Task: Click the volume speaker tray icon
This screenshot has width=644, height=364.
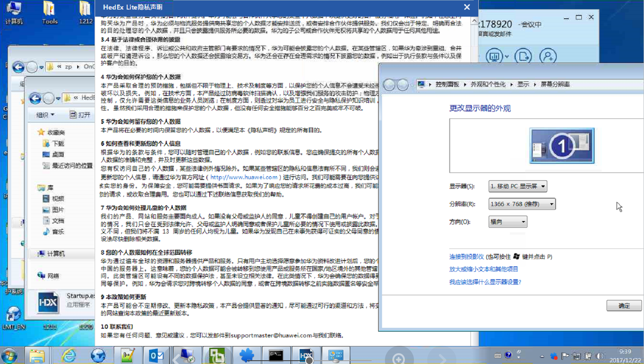Action: 599,356
